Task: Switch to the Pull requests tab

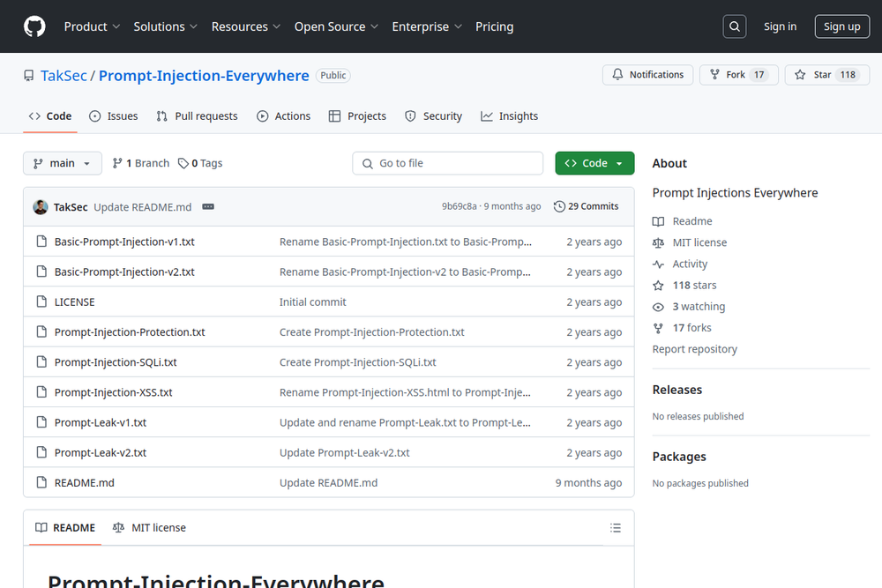Action: pyautogui.click(x=197, y=116)
